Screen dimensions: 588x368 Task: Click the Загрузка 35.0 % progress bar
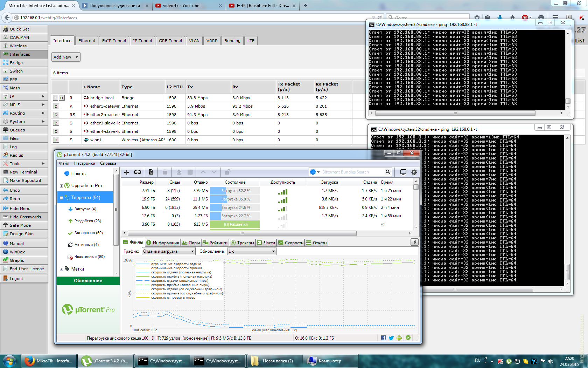click(x=235, y=199)
